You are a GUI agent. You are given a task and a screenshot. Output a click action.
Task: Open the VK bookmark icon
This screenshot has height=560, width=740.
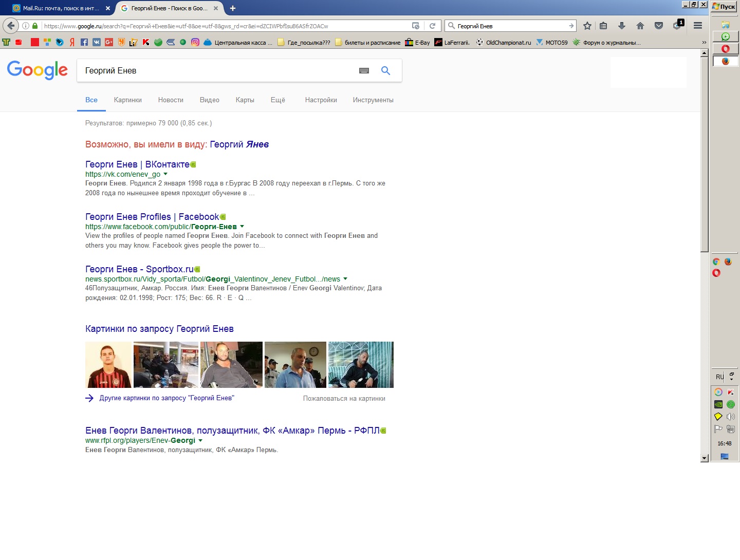(x=97, y=42)
